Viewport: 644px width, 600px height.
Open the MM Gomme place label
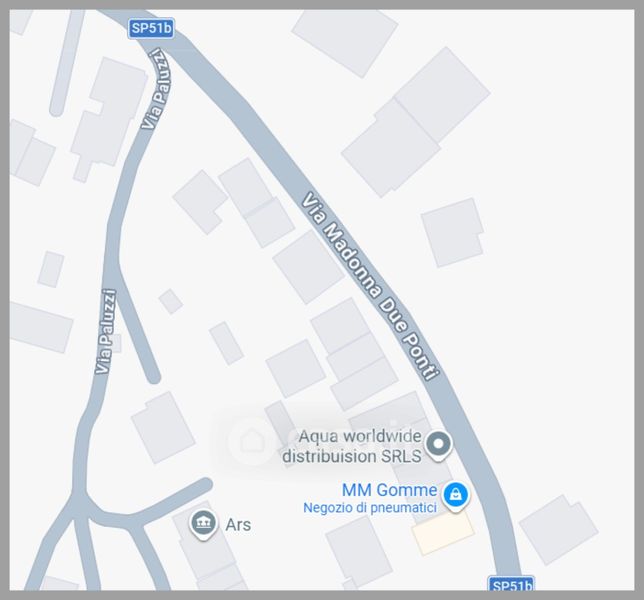coord(389,490)
